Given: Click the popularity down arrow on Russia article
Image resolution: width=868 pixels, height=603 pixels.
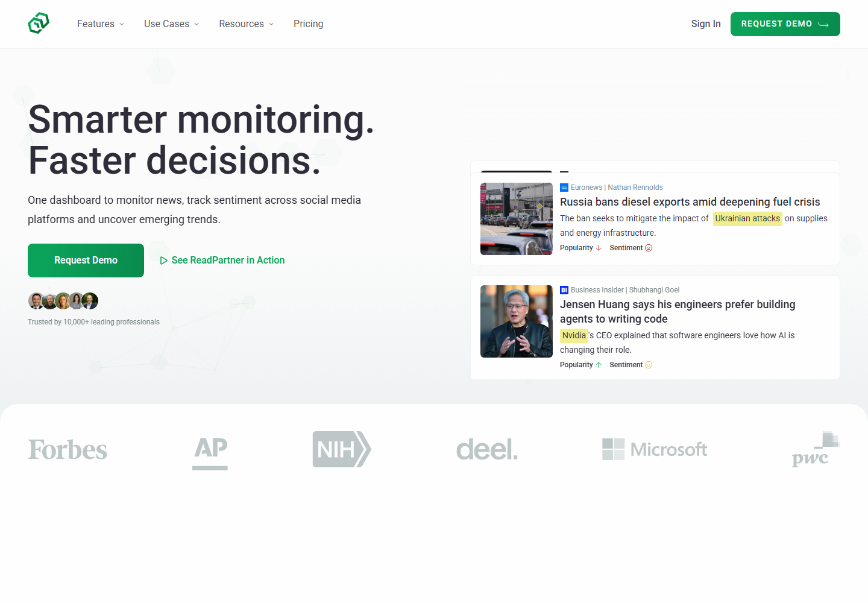Looking at the screenshot, I should pyautogui.click(x=599, y=248).
